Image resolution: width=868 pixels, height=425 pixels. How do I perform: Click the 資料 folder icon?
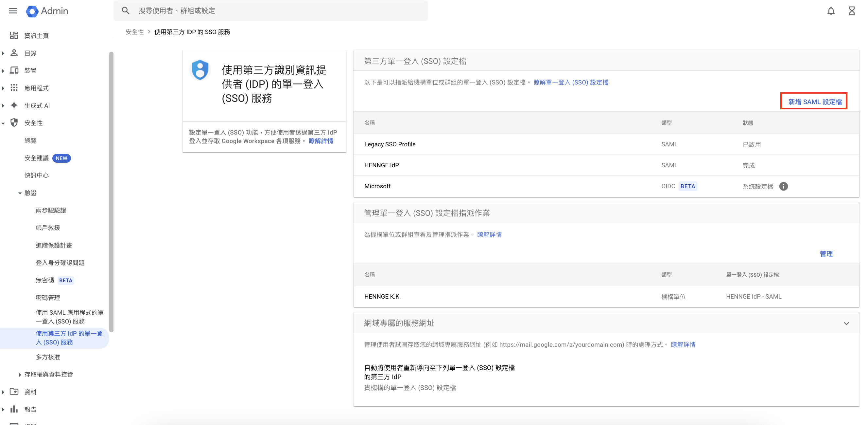[14, 392]
